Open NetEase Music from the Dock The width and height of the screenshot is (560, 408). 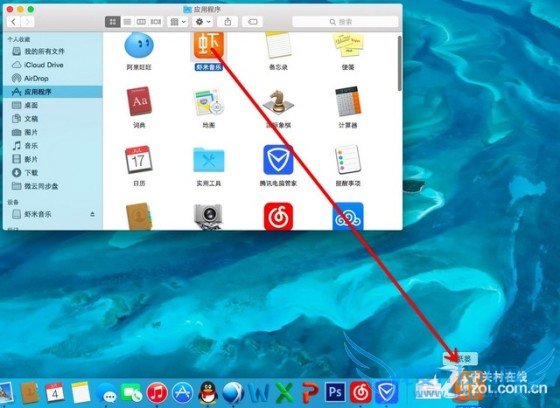361,392
